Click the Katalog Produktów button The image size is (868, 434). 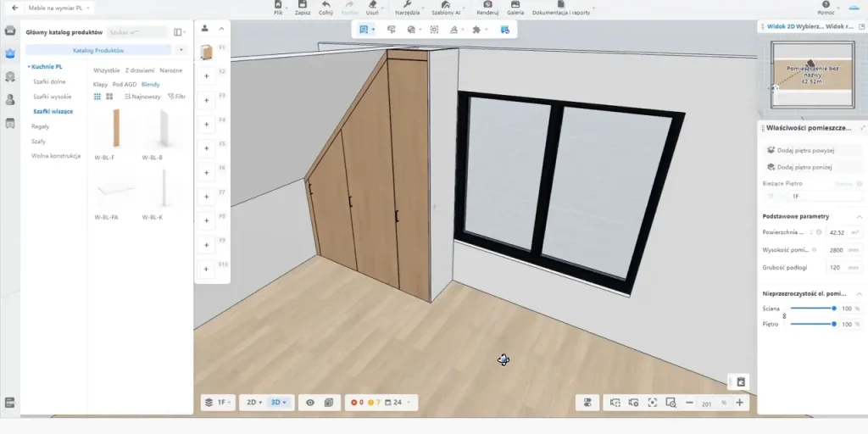click(x=98, y=50)
